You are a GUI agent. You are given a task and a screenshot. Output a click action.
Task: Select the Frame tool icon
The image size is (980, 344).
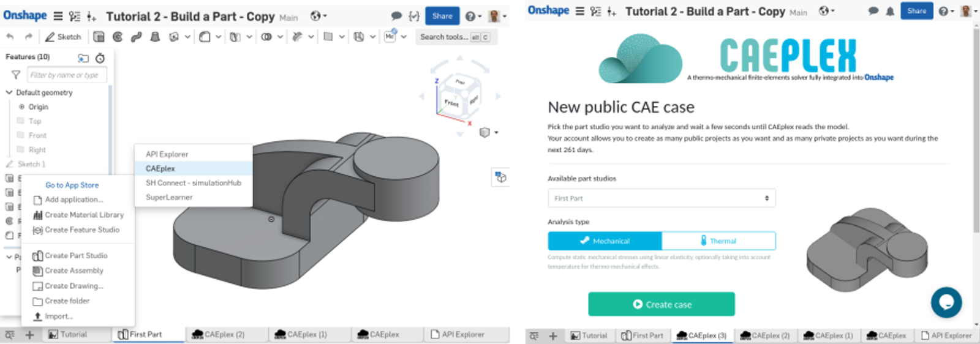click(x=359, y=37)
